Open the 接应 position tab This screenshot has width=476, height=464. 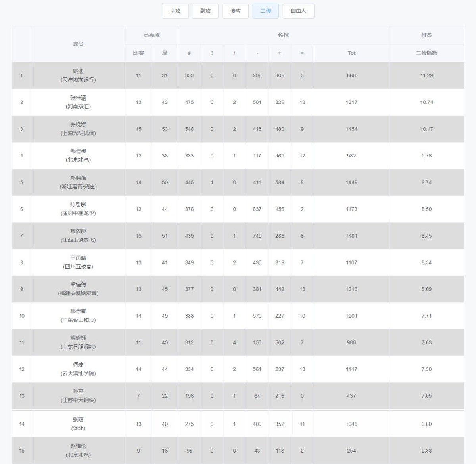(x=235, y=11)
